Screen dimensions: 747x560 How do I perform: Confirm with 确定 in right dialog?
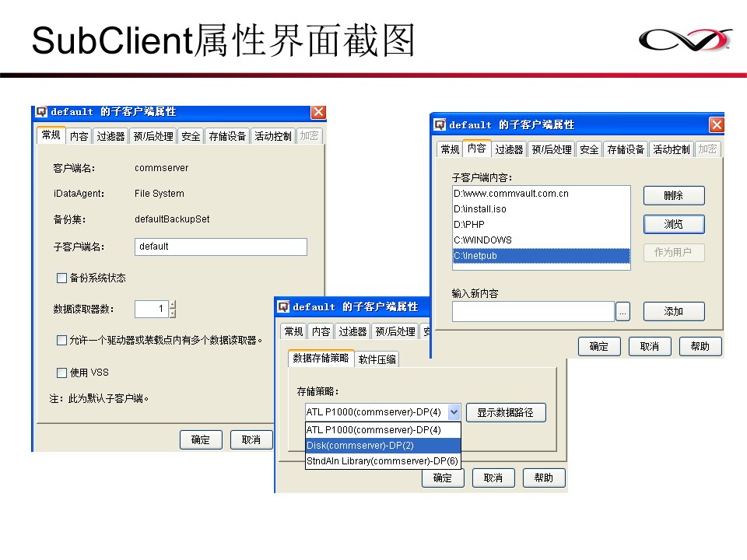[x=599, y=347]
